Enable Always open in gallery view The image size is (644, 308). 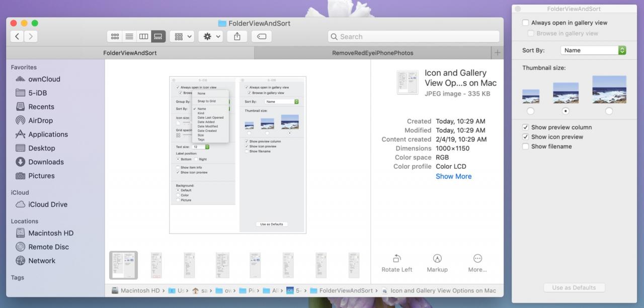coord(525,23)
